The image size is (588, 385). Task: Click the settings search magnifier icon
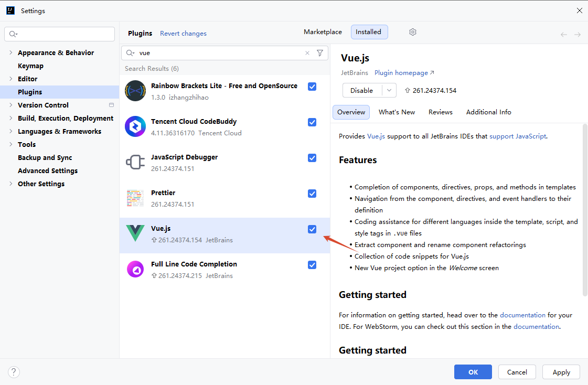pyautogui.click(x=13, y=34)
